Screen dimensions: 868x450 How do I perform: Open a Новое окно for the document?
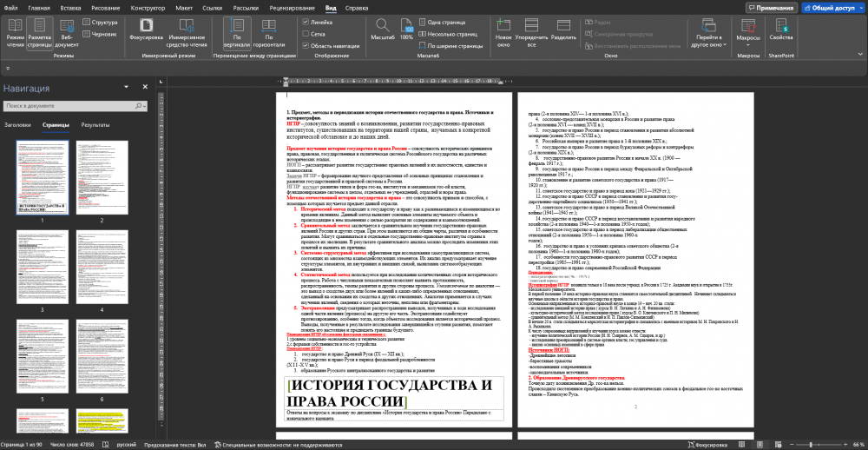503,34
